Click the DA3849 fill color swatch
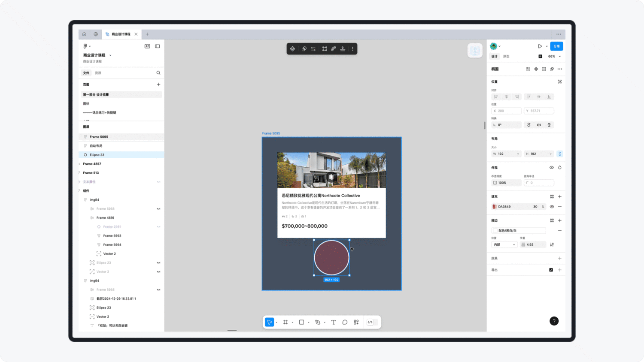The width and height of the screenshot is (644, 362). [x=495, y=207]
